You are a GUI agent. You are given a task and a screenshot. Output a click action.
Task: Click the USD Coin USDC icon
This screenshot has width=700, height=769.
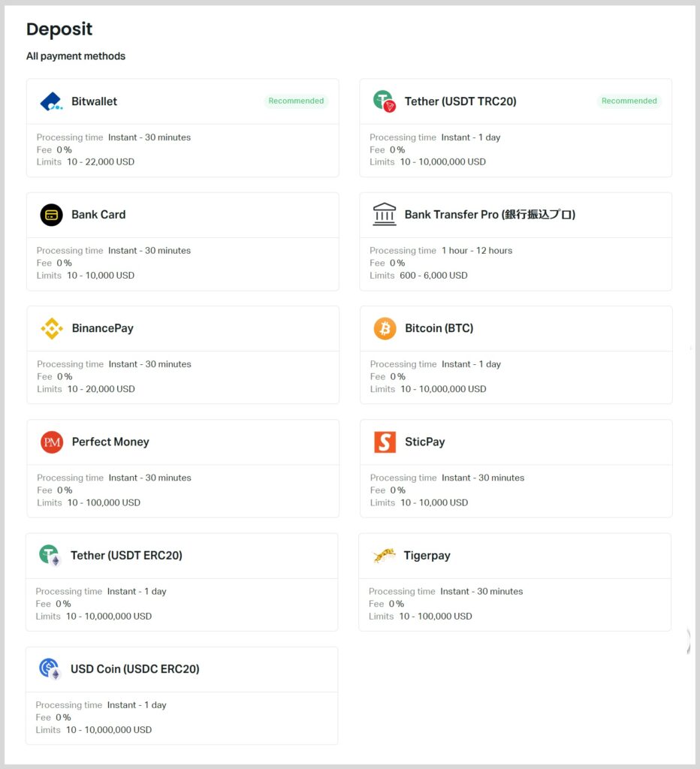tap(50, 669)
